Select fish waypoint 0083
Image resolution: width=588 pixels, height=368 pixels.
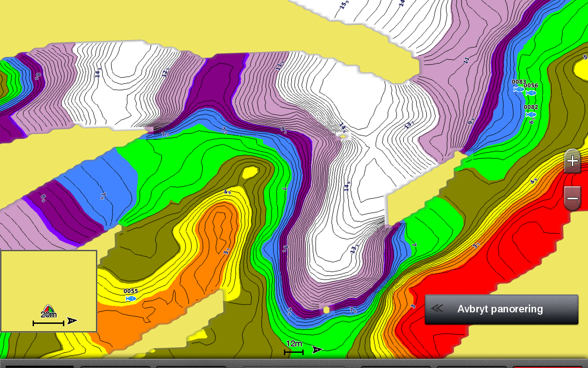click(x=519, y=89)
